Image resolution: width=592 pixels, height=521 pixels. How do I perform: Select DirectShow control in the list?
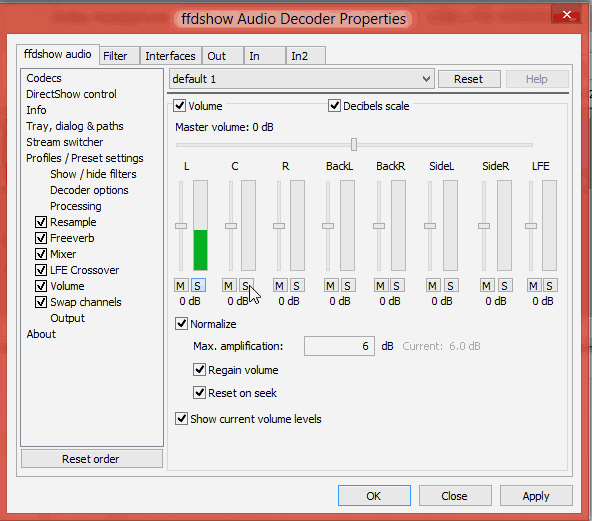(x=71, y=94)
